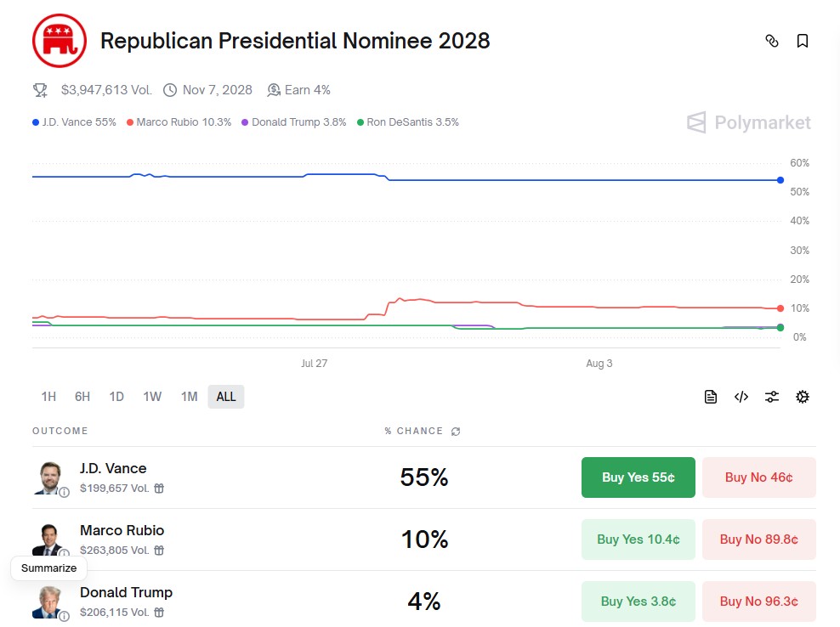Click J.D. Vance rewards gift icon
Image resolution: width=840 pixels, height=627 pixels.
pyautogui.click(x=159, y=489)
